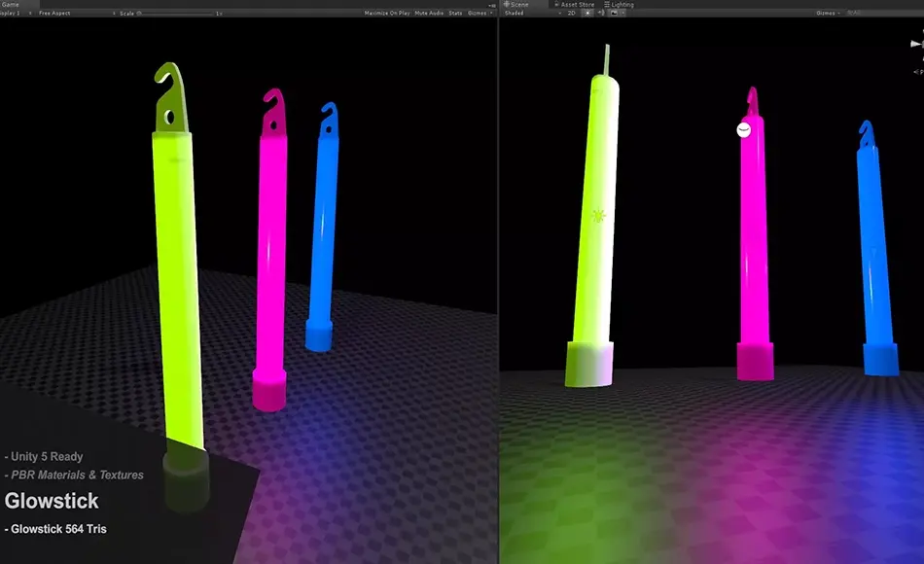Toggle 2D mode in Scene view
This screenshot has height=564, width=924.
pyautogui.click(x=571, y=13)
